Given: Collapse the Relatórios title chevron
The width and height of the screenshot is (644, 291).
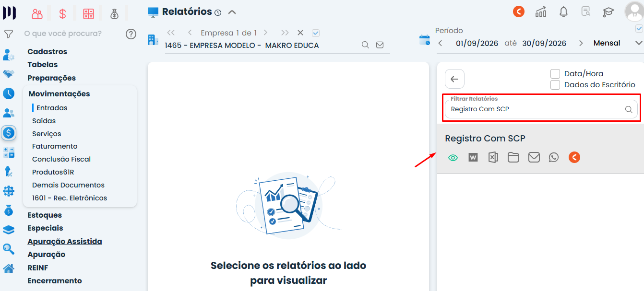Looking at the screenshot, I should [232, 12].
